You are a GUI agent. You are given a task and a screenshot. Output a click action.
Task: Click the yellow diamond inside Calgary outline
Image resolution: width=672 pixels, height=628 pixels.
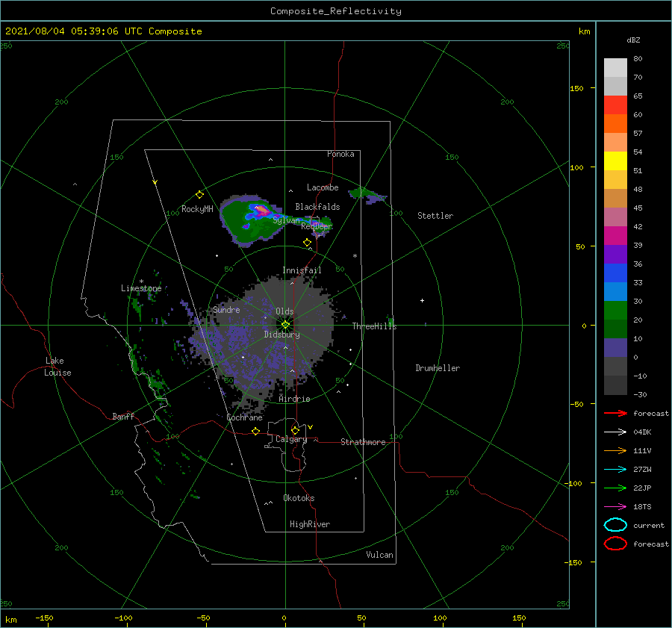pos(295,430)
